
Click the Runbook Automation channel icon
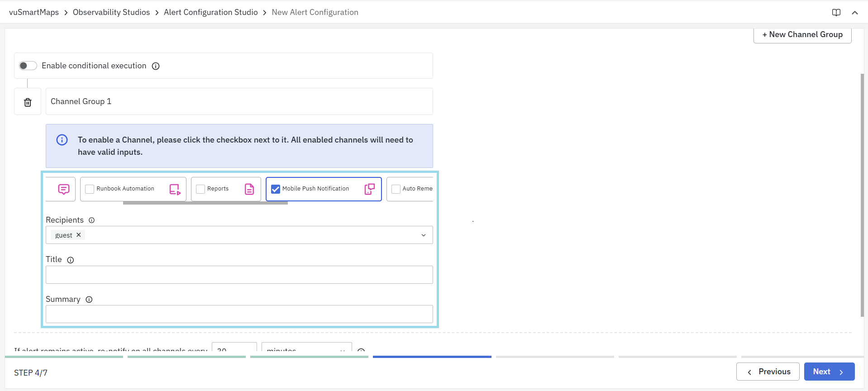[x=175, y=189]
